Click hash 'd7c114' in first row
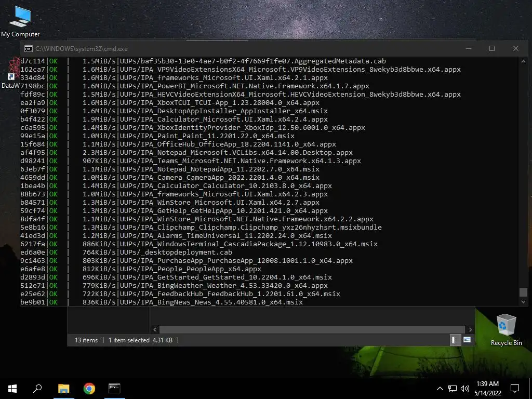Screen dimensions: 532x399 coord(33,61)
